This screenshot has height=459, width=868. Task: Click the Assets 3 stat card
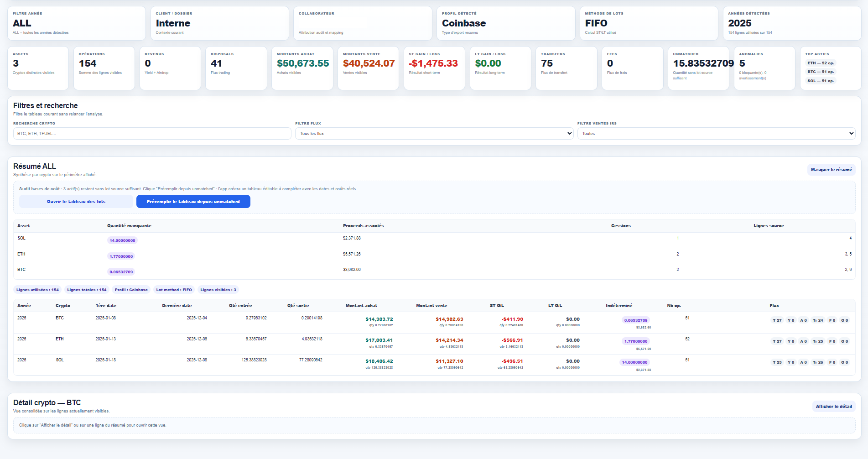coord(38,68)
